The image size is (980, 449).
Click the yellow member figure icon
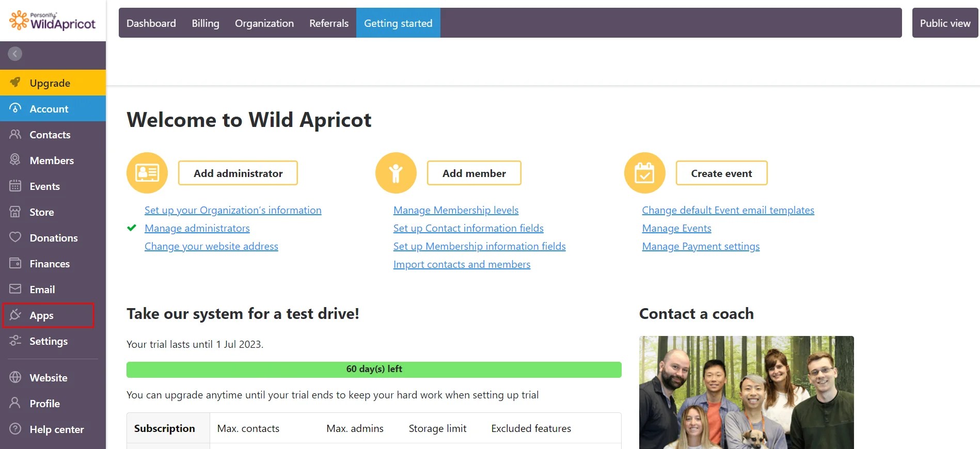point(396,173)
